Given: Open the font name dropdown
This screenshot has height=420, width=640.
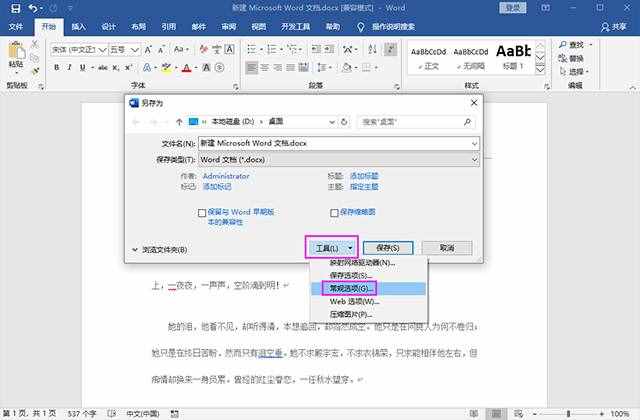Looking at the screenshot, I should coord(103,50).
